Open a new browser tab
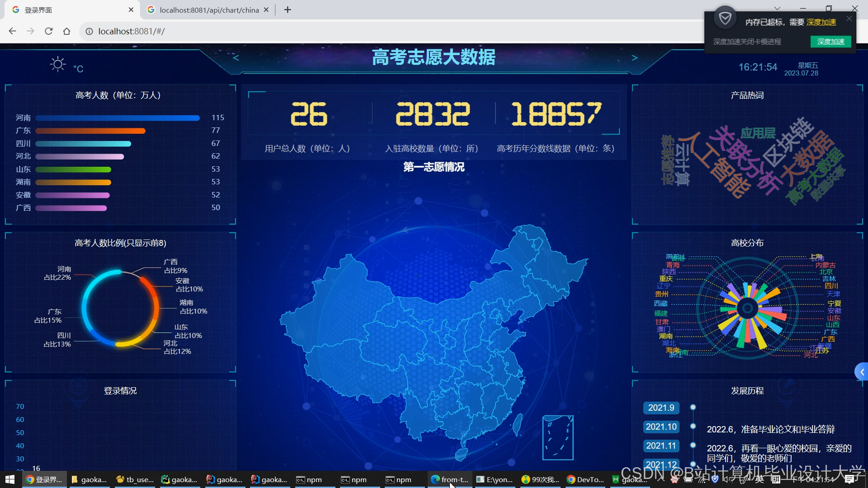The width and height of the screenshot is (868, 488). tap(288, 9)
